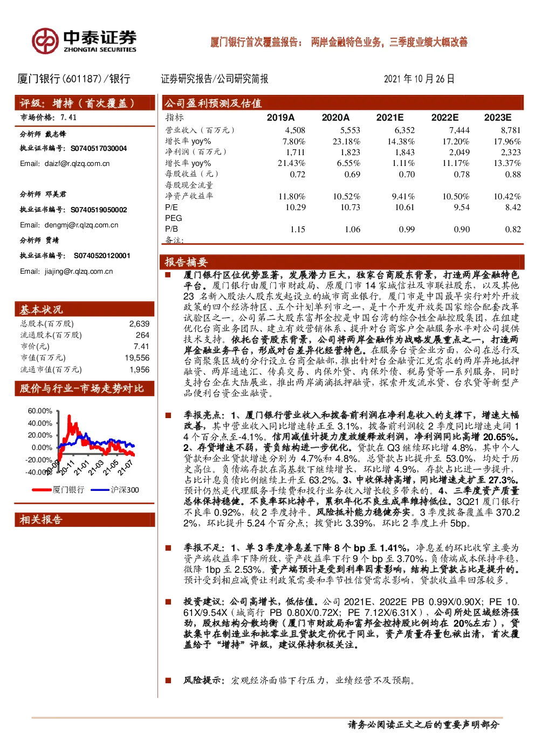535x756 pixels.
Task: Click the 2020A column header
Action: point(335,117)
